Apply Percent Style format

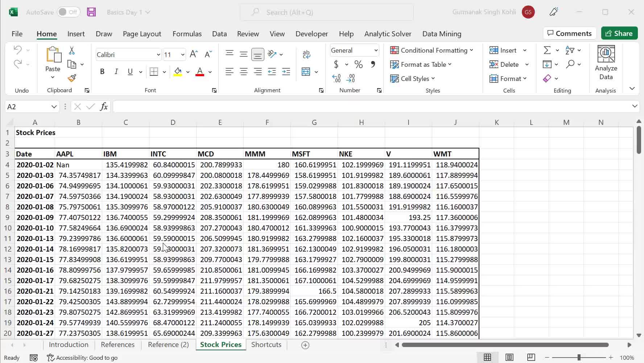pyautogui.click(x=359, y=64)
